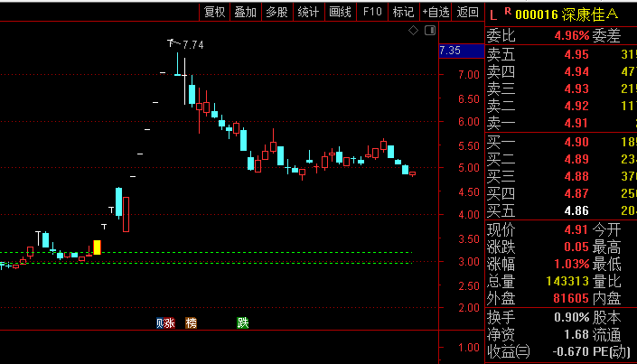Select 卖四 row priced 4.94
The width and height of the screenshot is (637, 364).
click(561, 71)
